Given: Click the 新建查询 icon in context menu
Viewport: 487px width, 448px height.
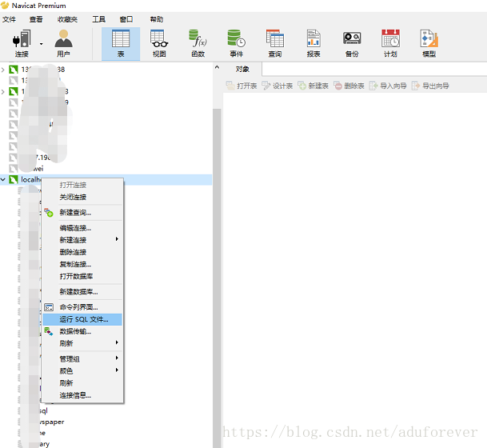Looking at the screenshot, I should coord(49,213).
